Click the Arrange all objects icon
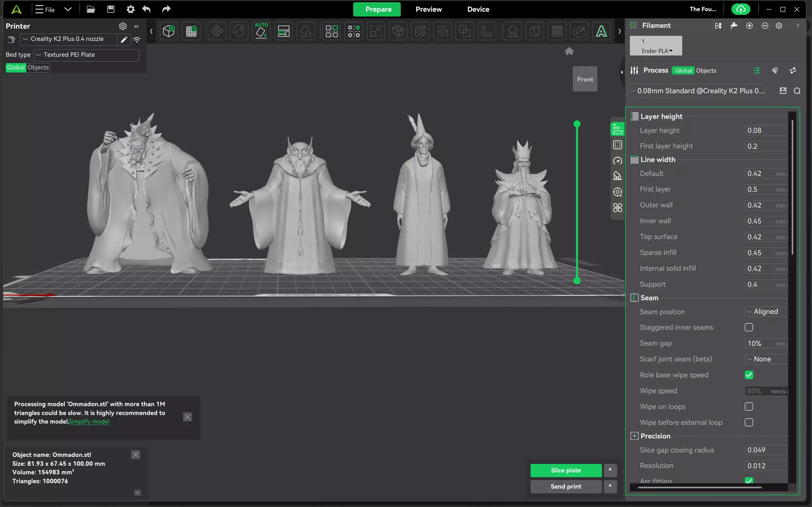Viewport: 812px width, 507px height. (x=284, y=31)
